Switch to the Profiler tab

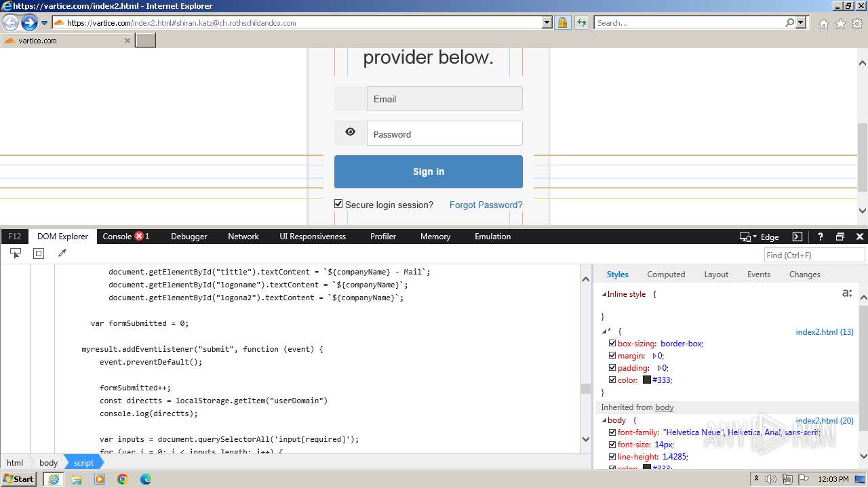383,237
